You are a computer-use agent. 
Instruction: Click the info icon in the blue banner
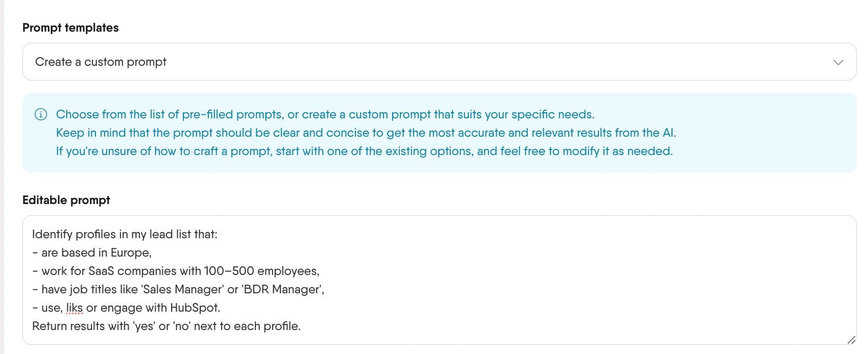pos(41,114)
